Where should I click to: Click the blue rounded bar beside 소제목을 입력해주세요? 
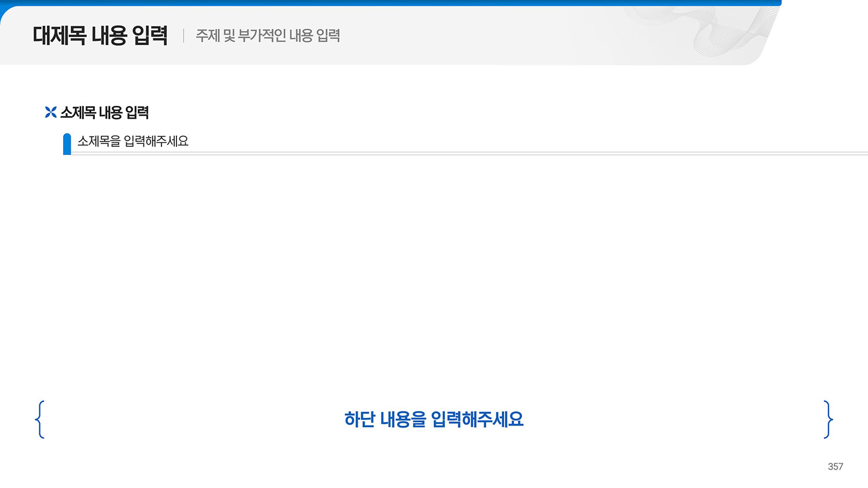(67, 144)
